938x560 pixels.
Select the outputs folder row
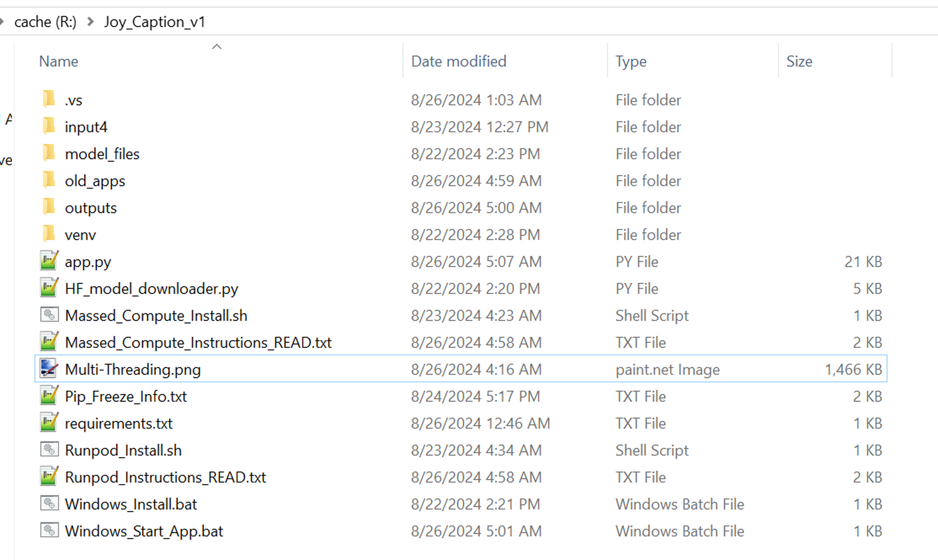tap(461, 207)
